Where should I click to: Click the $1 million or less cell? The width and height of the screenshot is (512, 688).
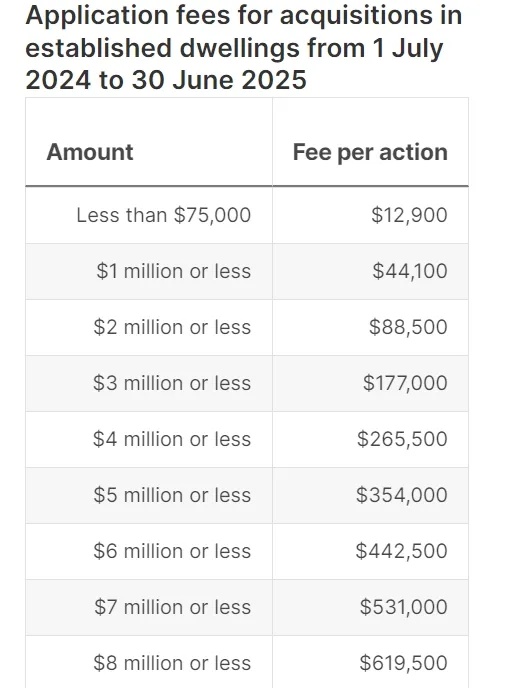click(x=149, y=271)
